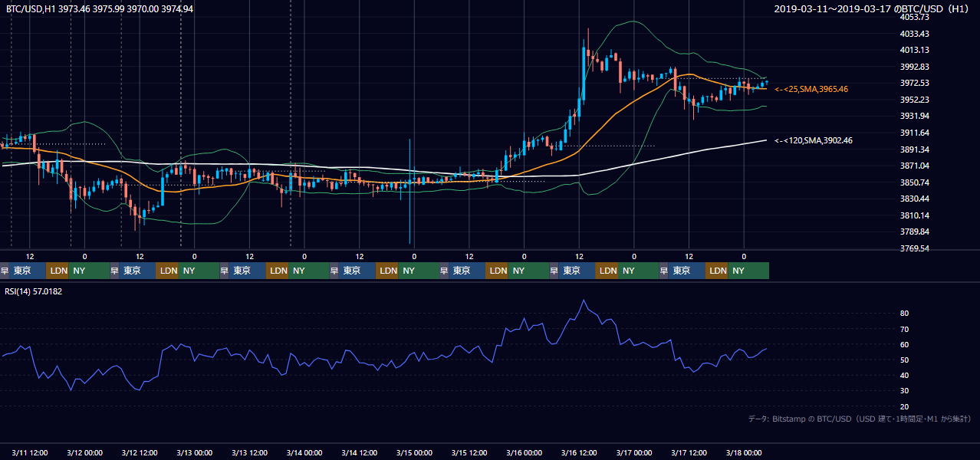Click the 3/16 00:00 time label
The image size is (980, 460).
point(524,452)
